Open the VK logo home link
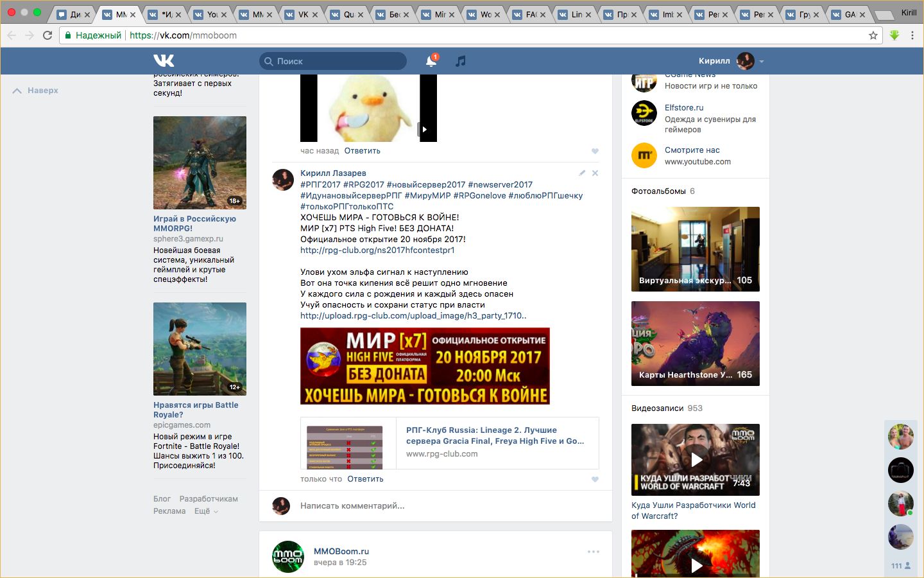The height and width of the screenshot is (578, 924). click(164, 61)
